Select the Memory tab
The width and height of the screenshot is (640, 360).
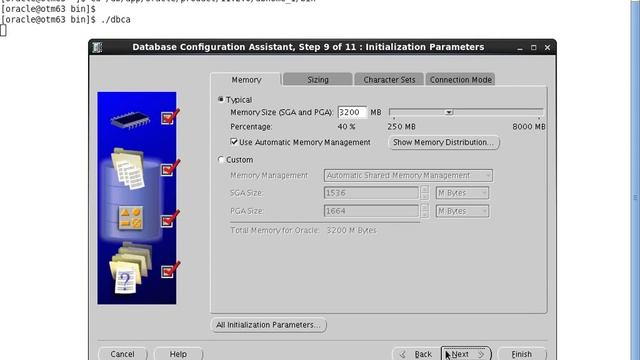(246, 80)
